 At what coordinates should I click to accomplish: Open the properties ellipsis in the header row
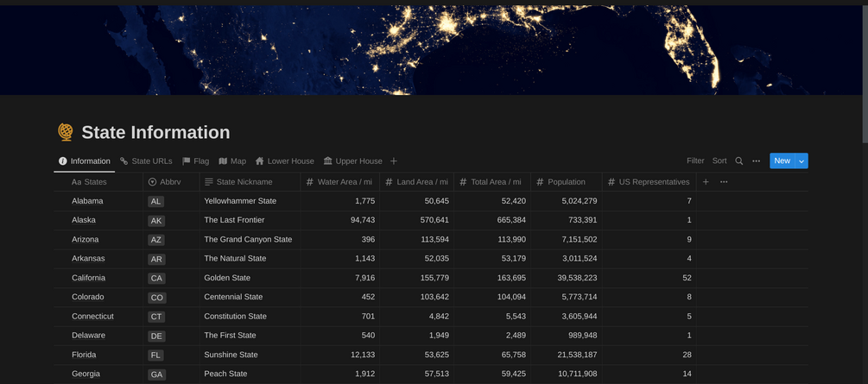pos(724,182)
